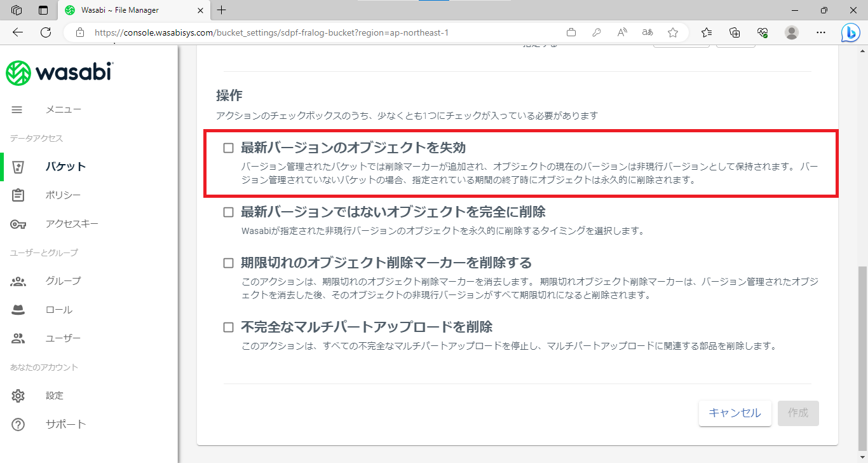Refresh the page with the reload icon
Image resolution: width=868 pixels, height=463 pixels.
pyautogui.click(x=45, y=32)
